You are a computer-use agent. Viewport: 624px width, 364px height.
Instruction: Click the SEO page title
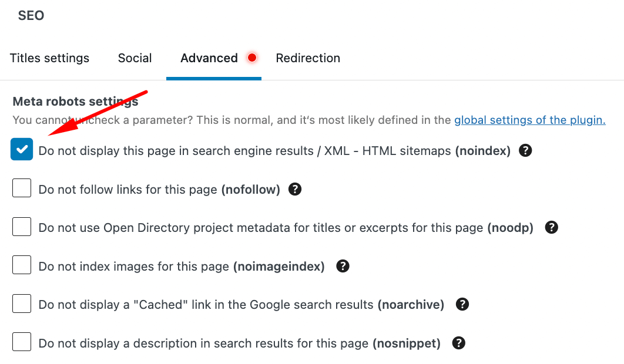pos(31,15)
